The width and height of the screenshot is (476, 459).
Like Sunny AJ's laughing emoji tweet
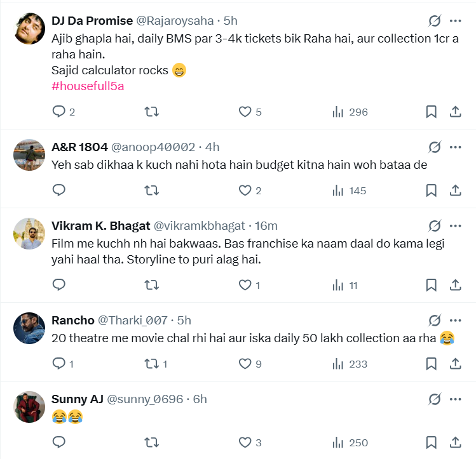(245, 442)
